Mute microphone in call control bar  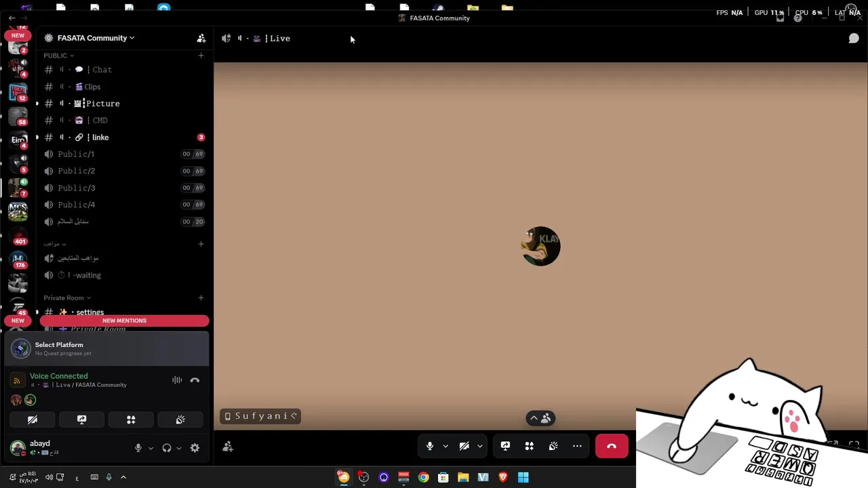[430, 446]
